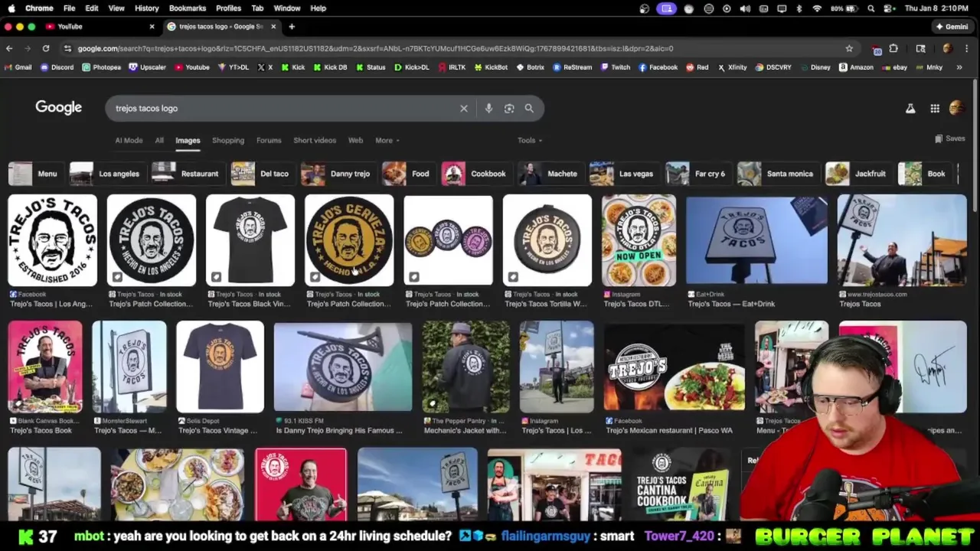Switch to the AI Mode search tab
980x551 pixels.
tap(129, 140)
